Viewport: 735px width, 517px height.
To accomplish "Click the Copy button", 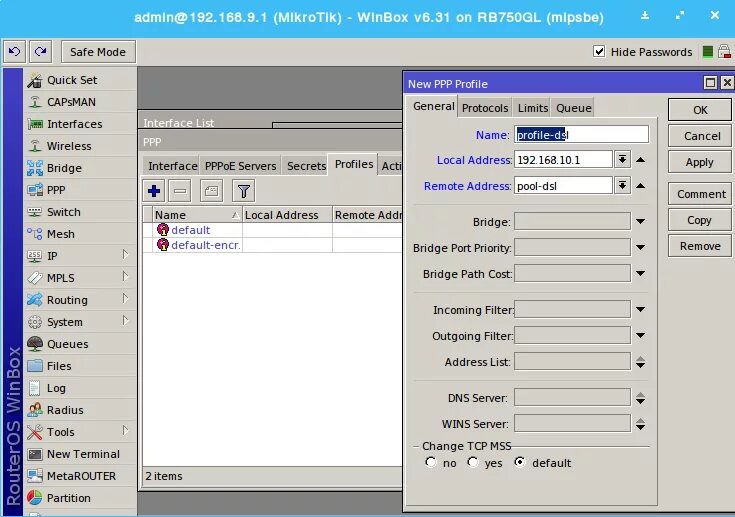I will pyautogui.click(x=700, y=220).
